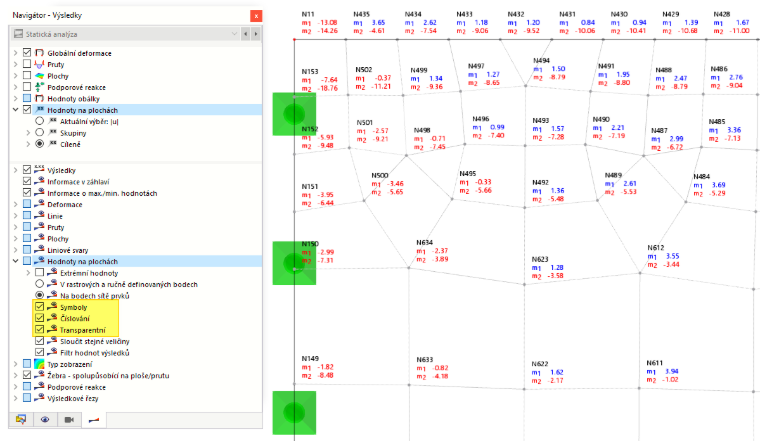Enable the Deformace checkbox
The height and width of the screenshot is (441, 760).
point(27,204)
